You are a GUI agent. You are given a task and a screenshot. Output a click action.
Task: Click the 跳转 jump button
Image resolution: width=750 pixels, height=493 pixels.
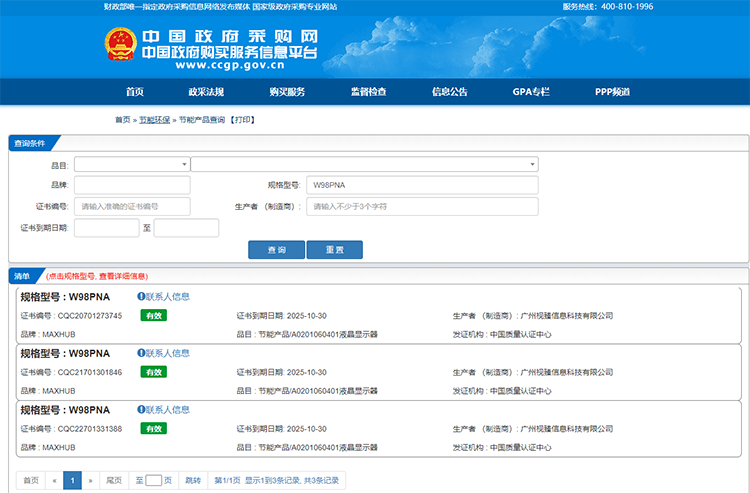coord(193,480)
